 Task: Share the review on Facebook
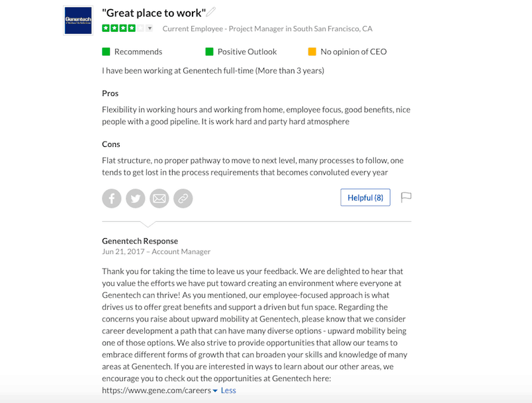click(111, 198)
